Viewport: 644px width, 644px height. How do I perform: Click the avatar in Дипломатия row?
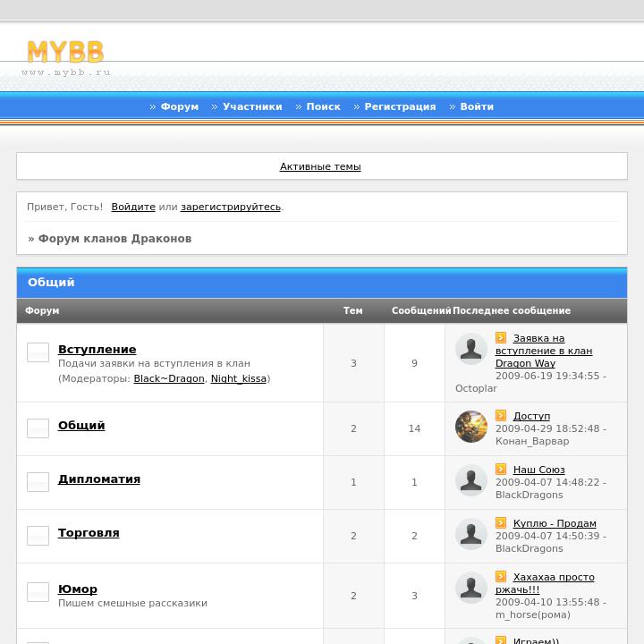471,480
